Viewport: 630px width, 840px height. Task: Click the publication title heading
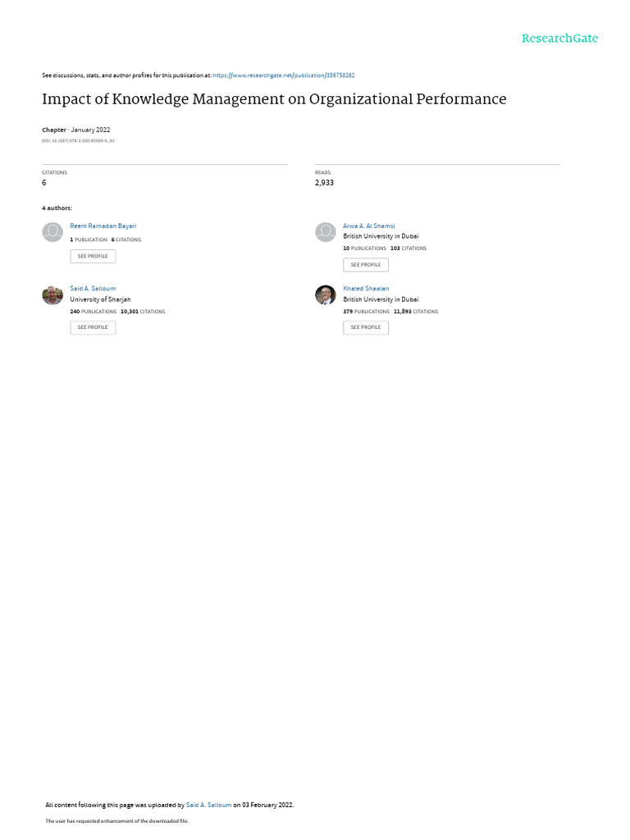pyautogui.click(x=274, y=99)
